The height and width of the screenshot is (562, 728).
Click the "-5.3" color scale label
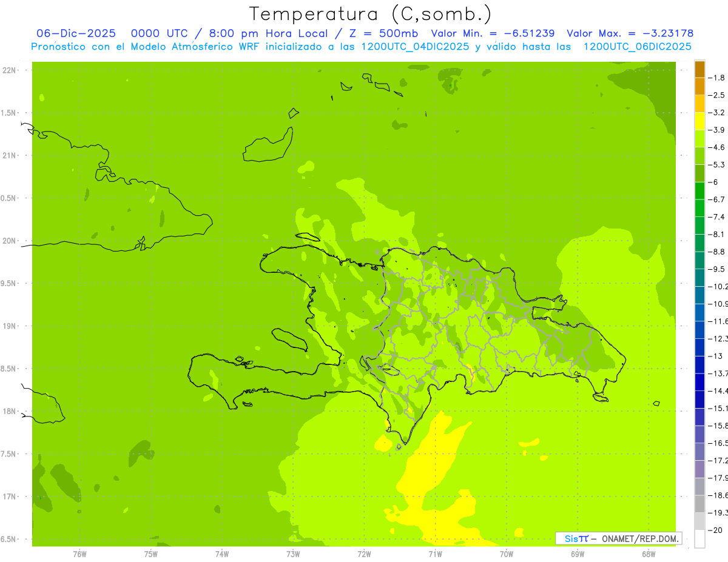point(716,165)
